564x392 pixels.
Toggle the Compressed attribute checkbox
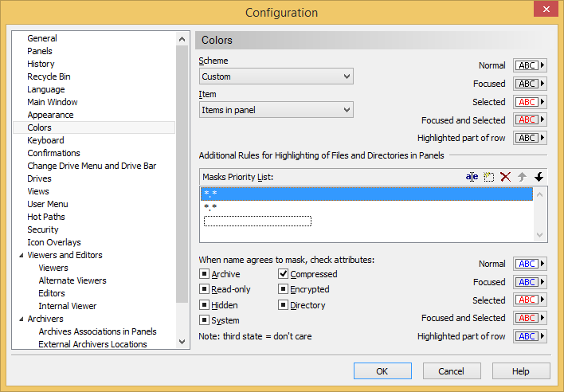(x=284, y=275)
